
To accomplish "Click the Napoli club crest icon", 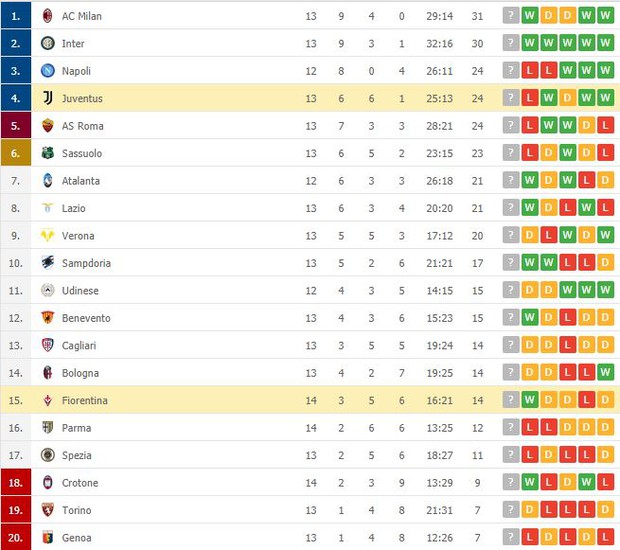I will tap(47, 71).
